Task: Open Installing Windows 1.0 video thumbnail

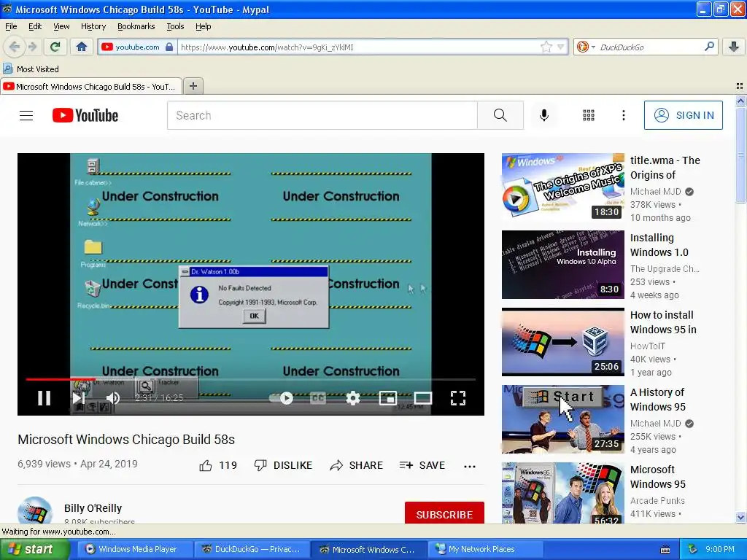Action: 562,264
